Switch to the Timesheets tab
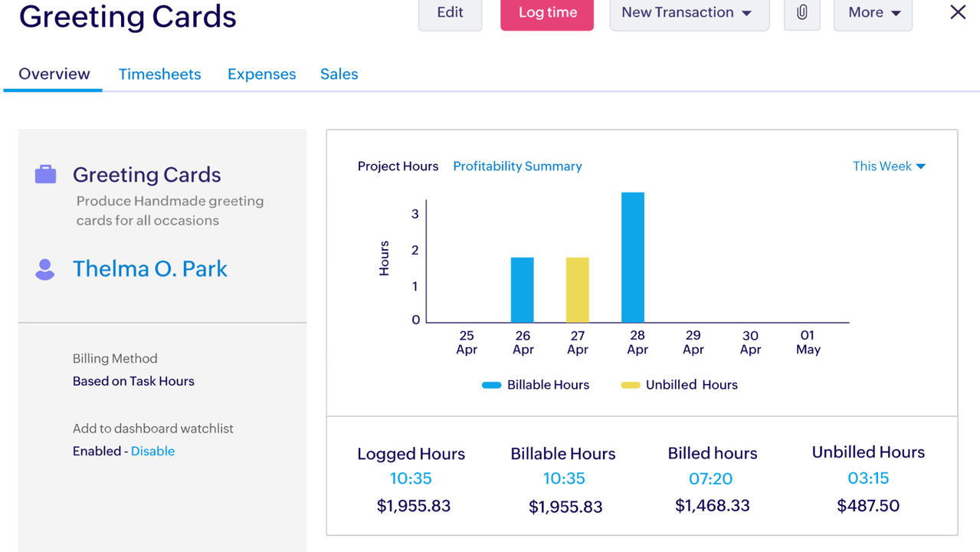The width and height of the screenshot is (980, 552). click(159, 74)
